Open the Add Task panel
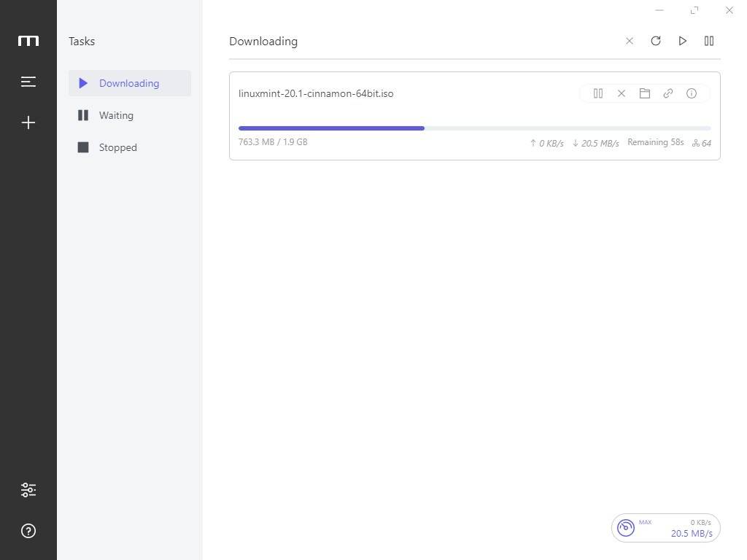 28,122
